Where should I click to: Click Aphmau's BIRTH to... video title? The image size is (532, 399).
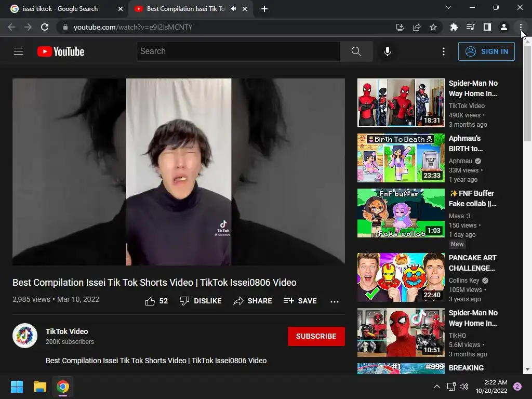(x=465, y=143)
